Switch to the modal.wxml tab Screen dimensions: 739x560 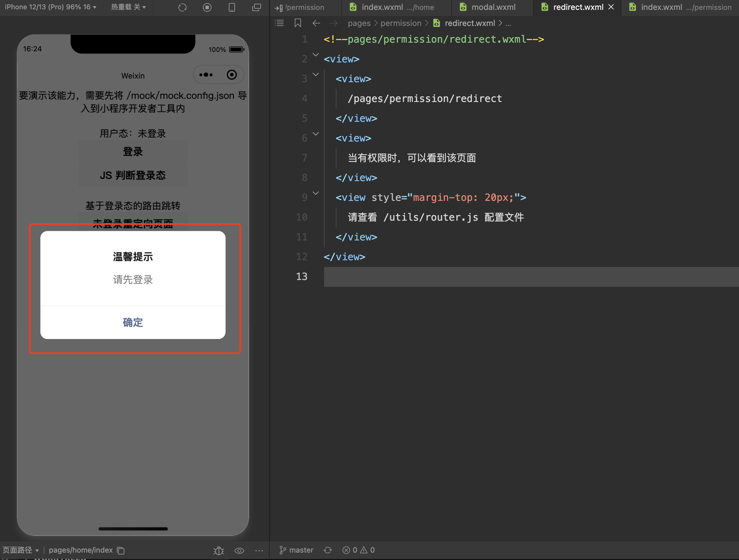493,7
